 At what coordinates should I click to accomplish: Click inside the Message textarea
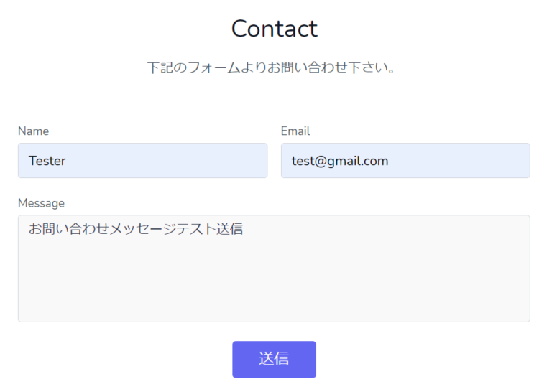tap(274, 269)
